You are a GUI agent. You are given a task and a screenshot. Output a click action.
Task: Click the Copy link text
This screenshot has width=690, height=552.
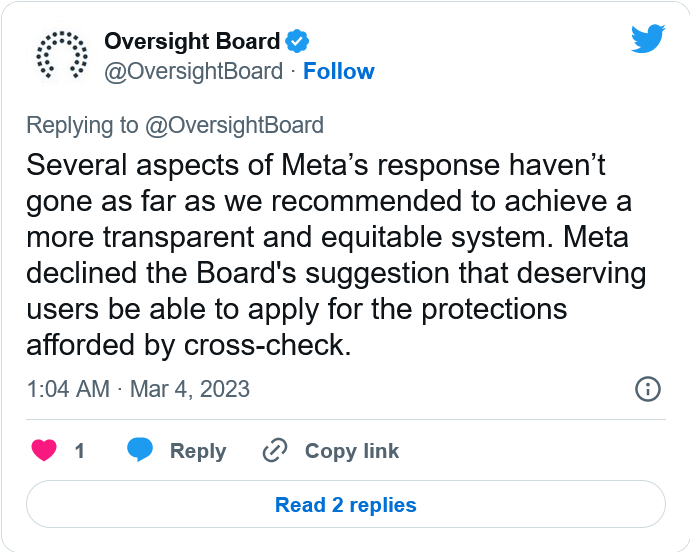[x=352, y=451]
